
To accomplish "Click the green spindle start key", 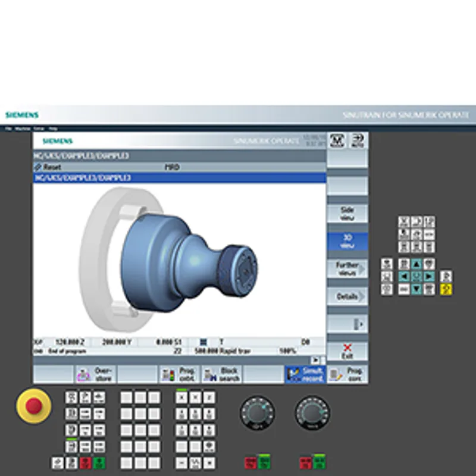I will (x=264, y=462).
